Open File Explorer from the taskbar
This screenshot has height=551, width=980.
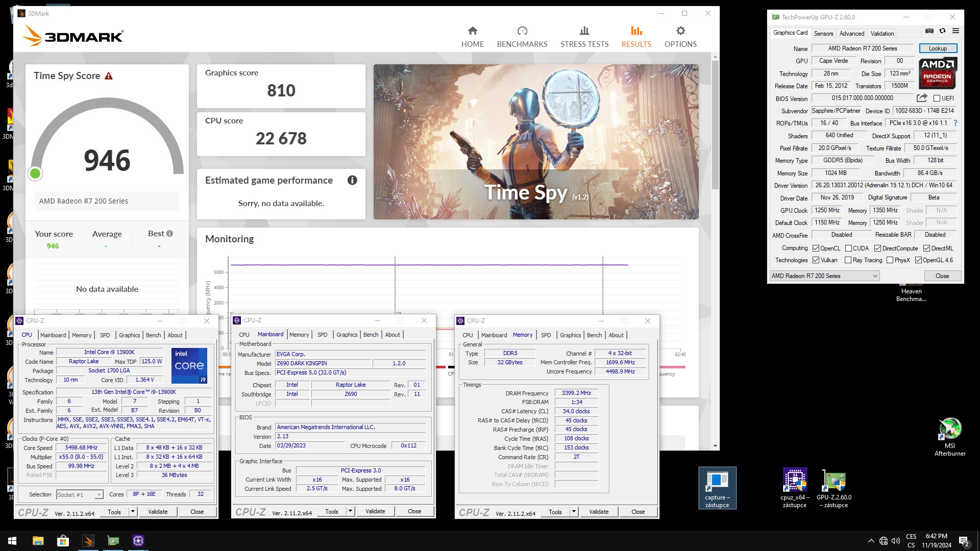click(x=38, y=541)
